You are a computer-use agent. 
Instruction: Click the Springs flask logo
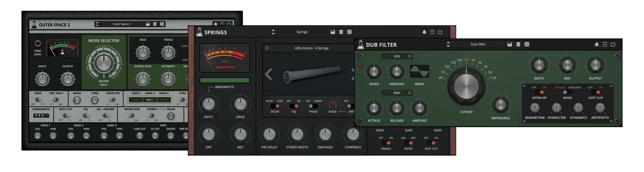click(x=199, y=32)
